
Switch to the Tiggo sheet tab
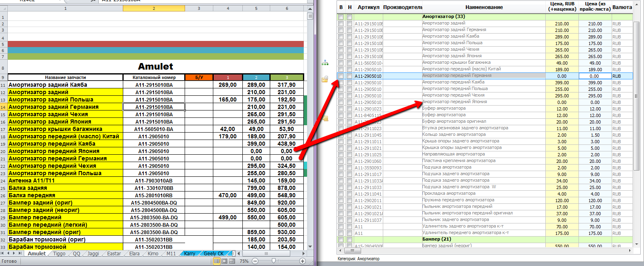point(59,254)
